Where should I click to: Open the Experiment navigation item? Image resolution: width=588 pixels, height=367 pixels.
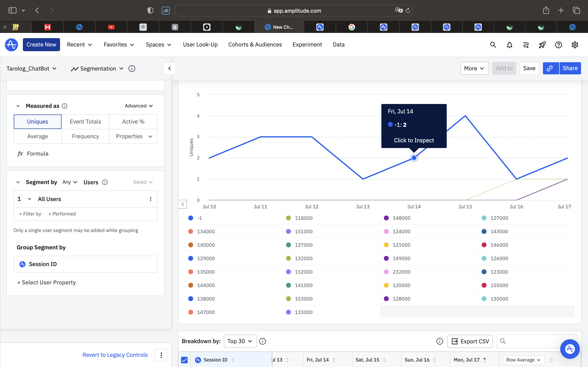(x=307, y=45)
